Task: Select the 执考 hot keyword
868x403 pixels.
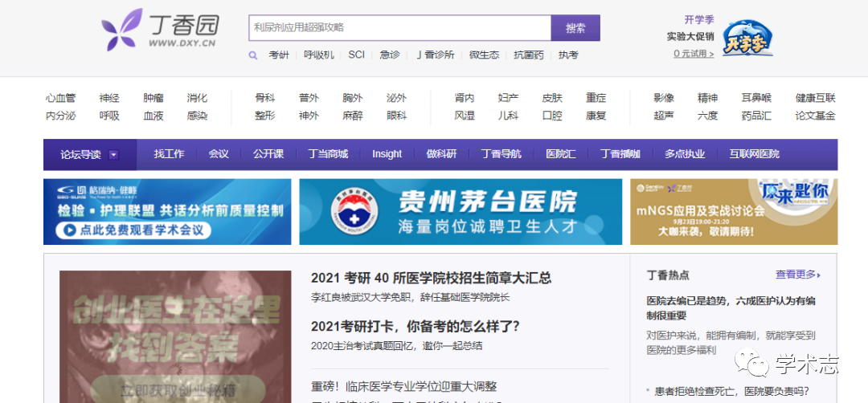Action: pyautogui.click(x=568, y=55)
